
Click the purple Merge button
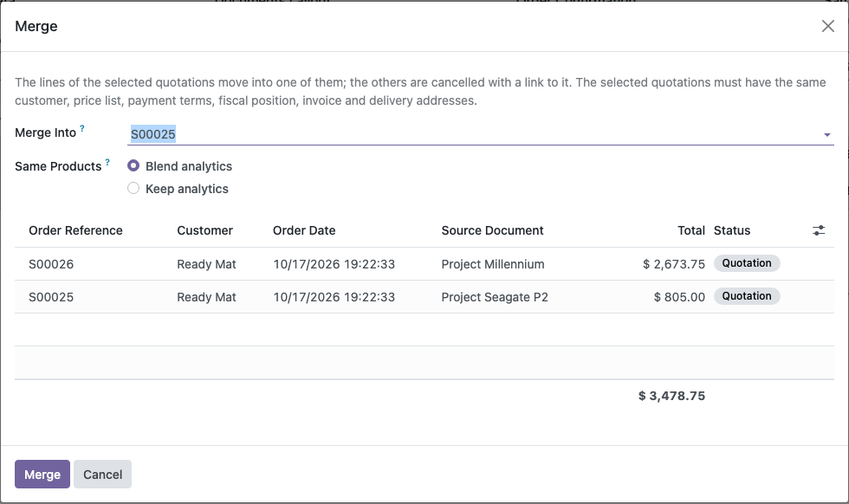pos(42,475)
